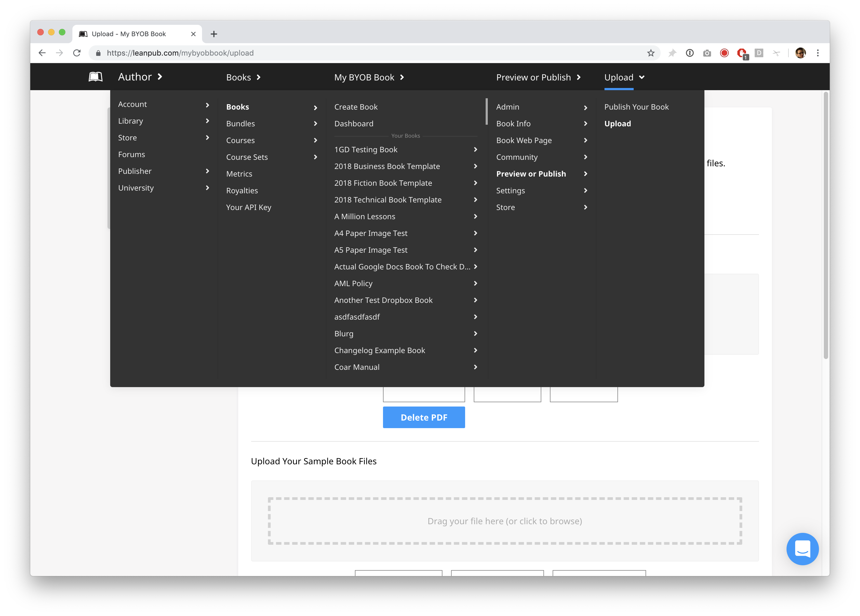The height and width of the screenshot is (616, 860).
Task: Click the camera extension icon
Action: click(x=707, y=53)
